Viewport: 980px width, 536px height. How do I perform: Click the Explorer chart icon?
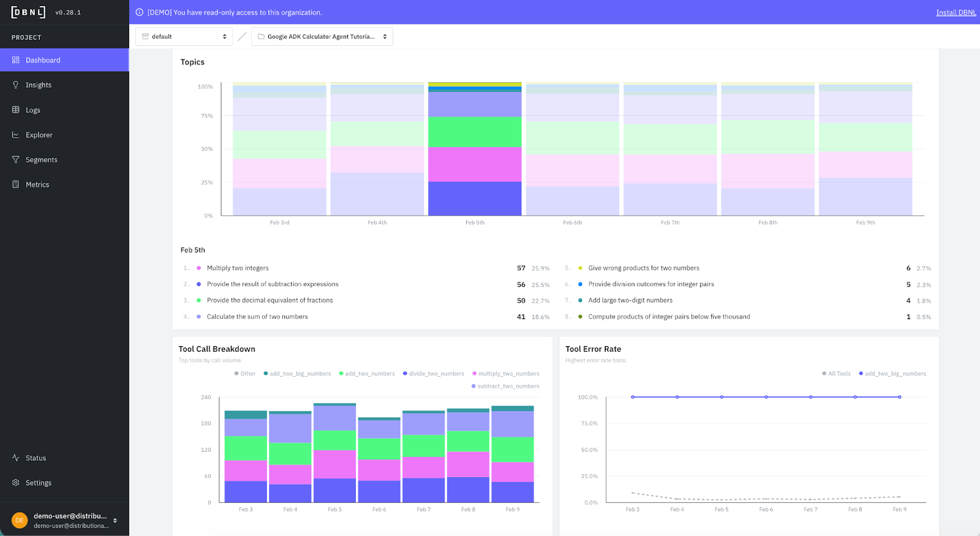click(16, 135)
